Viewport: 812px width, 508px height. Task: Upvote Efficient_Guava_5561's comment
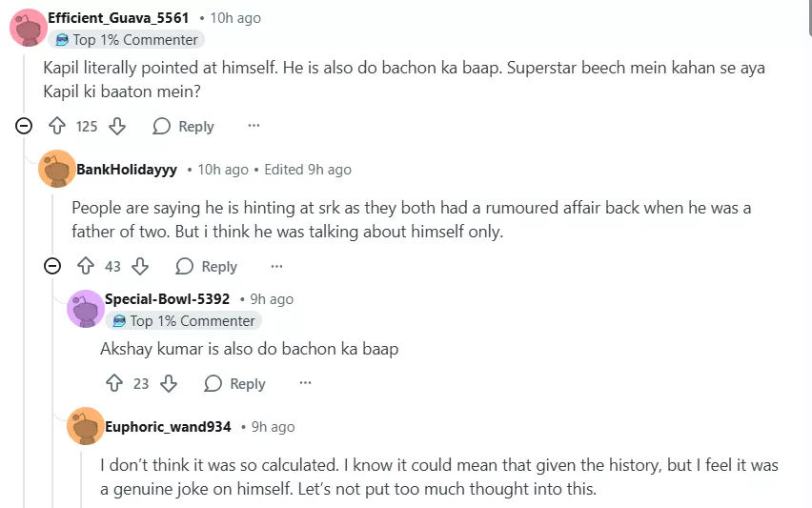[x=57, y=126]
